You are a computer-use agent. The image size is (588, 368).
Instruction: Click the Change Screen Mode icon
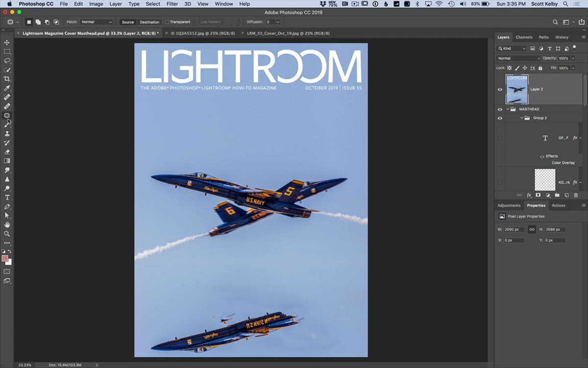7,281
